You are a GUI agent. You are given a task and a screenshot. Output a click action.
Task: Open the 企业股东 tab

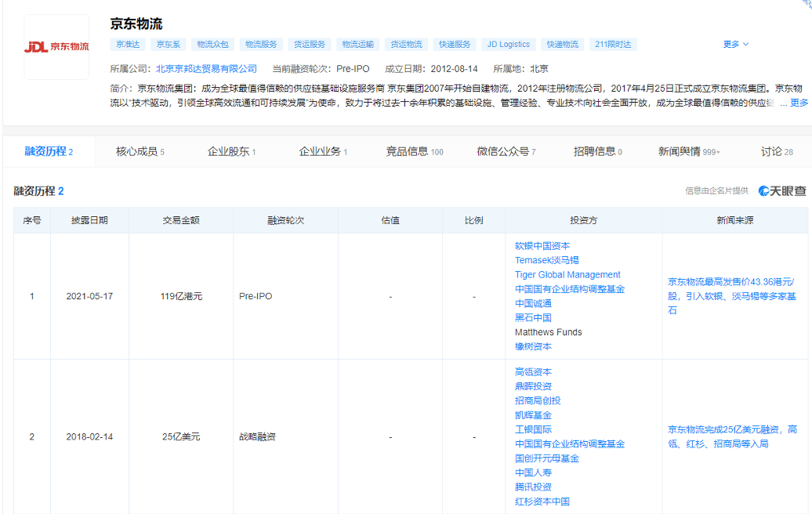click(231, 151)
